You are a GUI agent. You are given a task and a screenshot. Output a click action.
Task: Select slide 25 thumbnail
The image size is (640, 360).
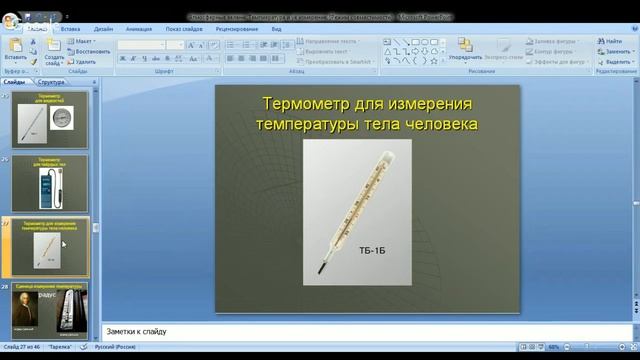click(50, 120)
